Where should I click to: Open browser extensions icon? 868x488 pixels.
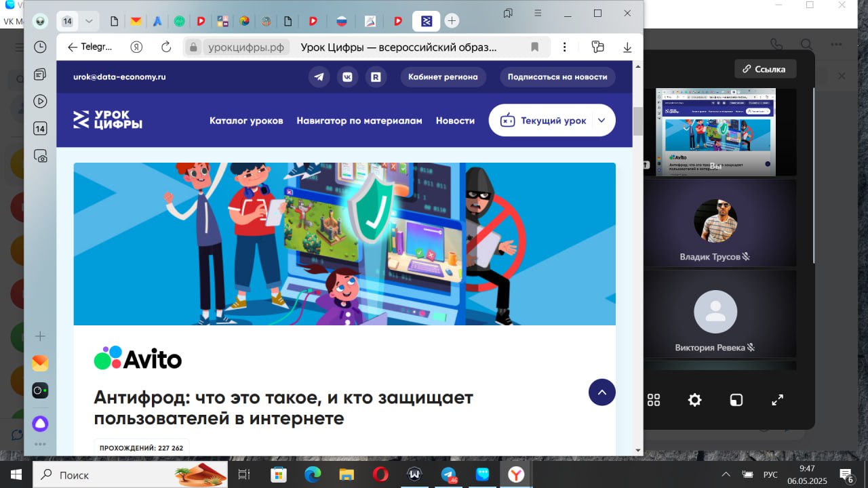(597, 47)
